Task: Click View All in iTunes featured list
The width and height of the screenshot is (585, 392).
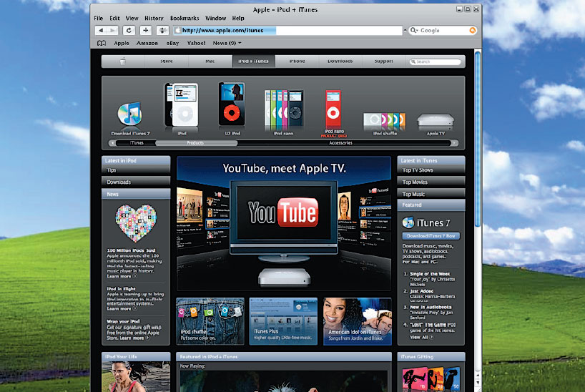Action: (x=422, y=337)
